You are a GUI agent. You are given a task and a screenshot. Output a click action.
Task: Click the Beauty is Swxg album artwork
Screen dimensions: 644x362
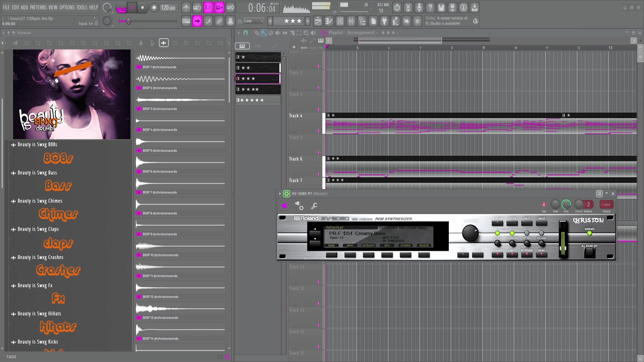(72, 94)
